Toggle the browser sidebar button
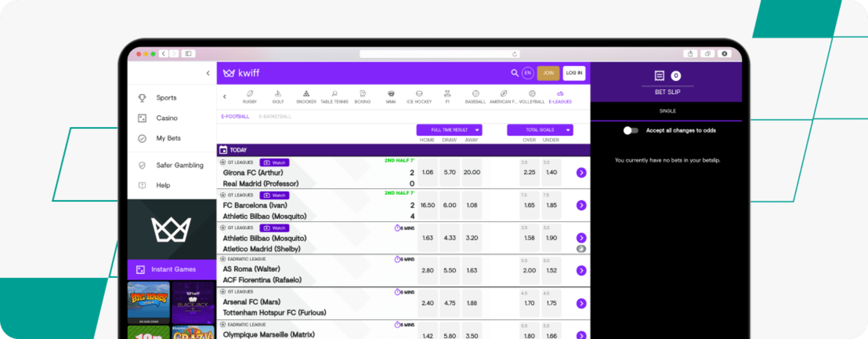Image resolution: width=868 pixels, height=339 pixels. [189, 54]
